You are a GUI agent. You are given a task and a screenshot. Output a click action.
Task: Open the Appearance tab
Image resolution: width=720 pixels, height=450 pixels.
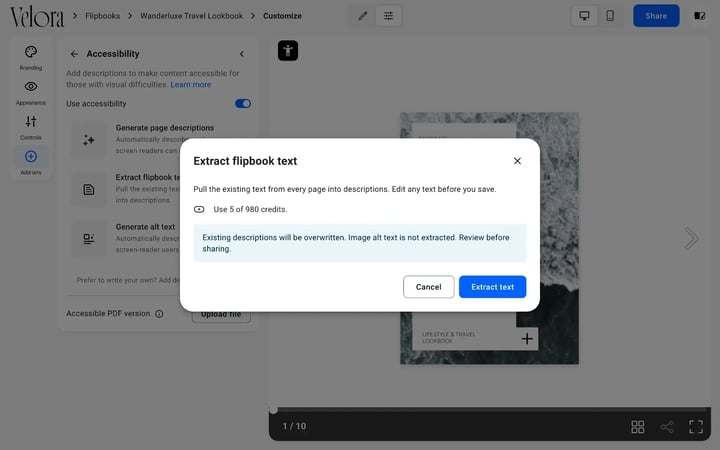click(31, 93)
